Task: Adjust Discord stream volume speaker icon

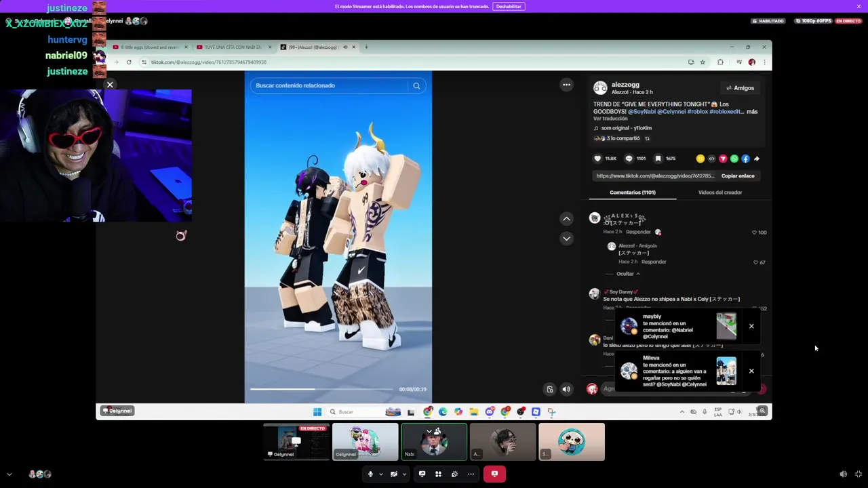Action: [x=843, y=474]
